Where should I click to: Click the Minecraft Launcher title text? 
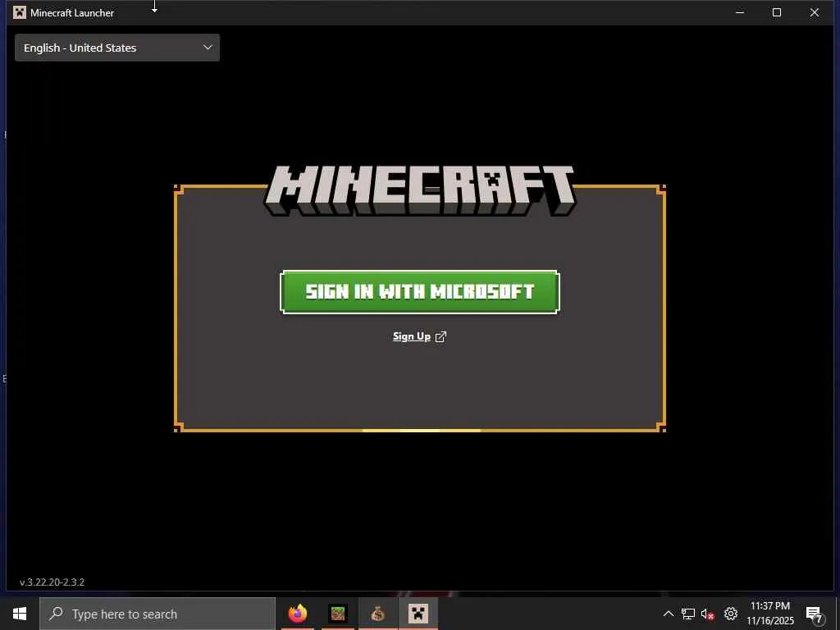pos(72,13)
